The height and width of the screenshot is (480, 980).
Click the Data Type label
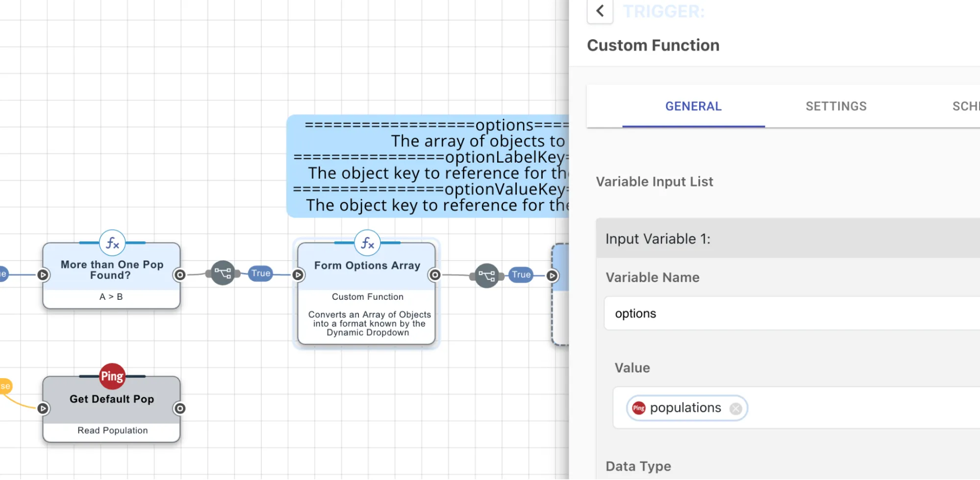pos(638,466)
